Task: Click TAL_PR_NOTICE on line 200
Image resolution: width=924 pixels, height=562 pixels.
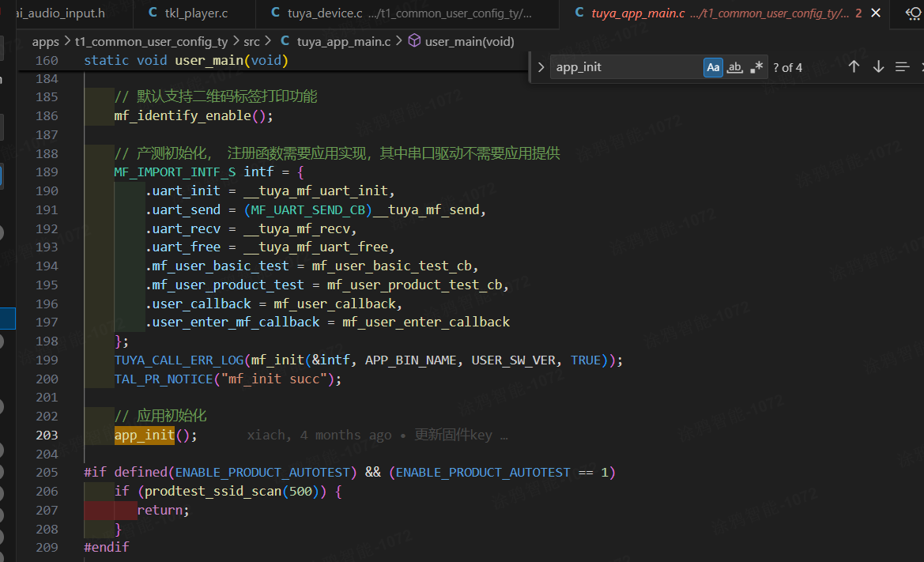Action: pyautogui.click(x=164, y=379)
